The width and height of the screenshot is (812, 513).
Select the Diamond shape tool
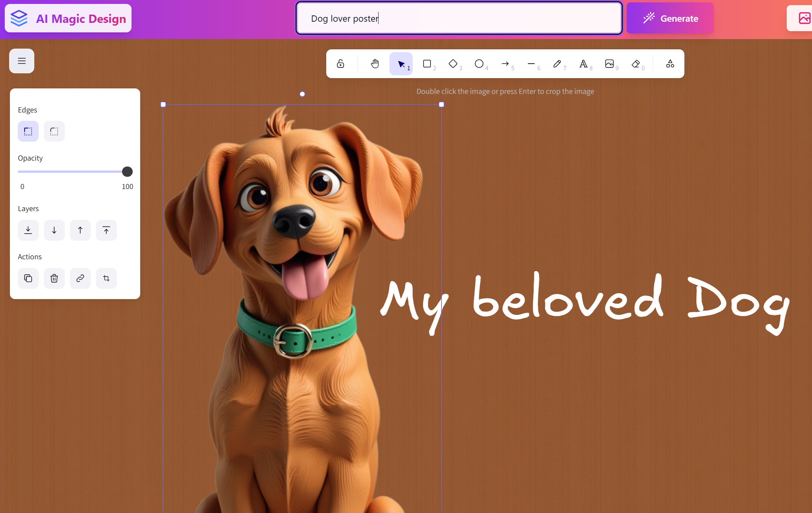pos(453,64)
